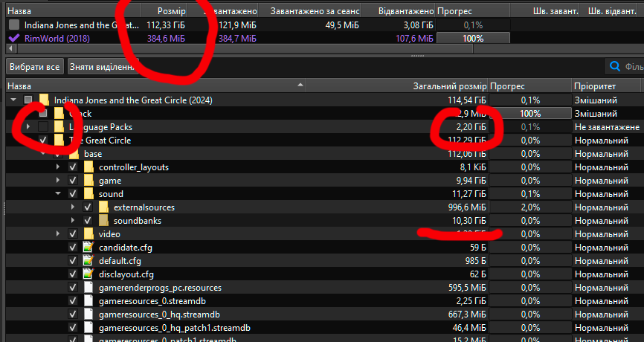
Task: Uncheck the externalsources checkbox
Action: point(88,207)
